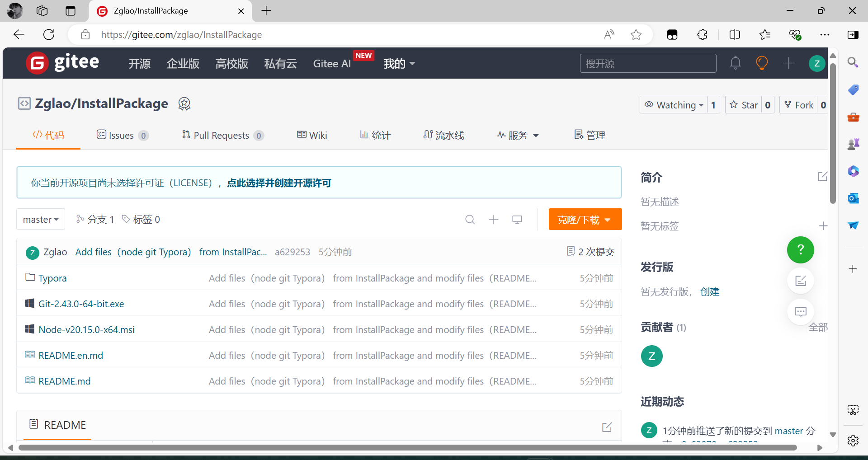Add this page to favorites star
The width and height of the screenshot is (868, 460).
click(x=636, y=35)
